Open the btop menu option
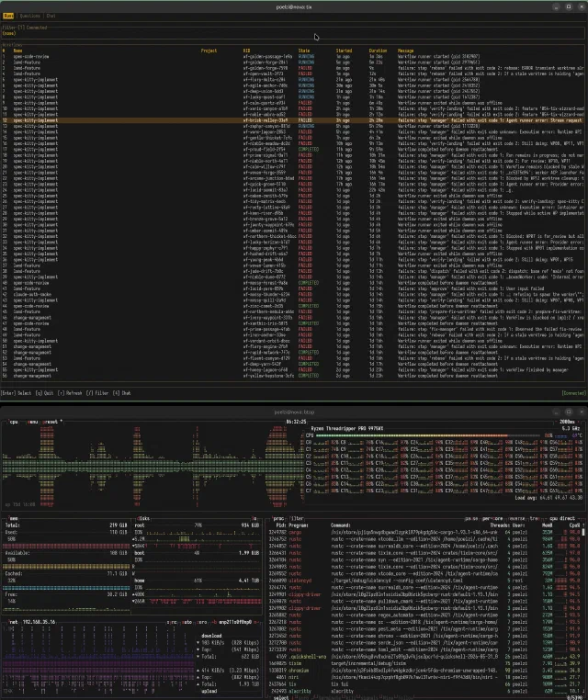Screen dimensions: 588x700 [x=32, y=422]
